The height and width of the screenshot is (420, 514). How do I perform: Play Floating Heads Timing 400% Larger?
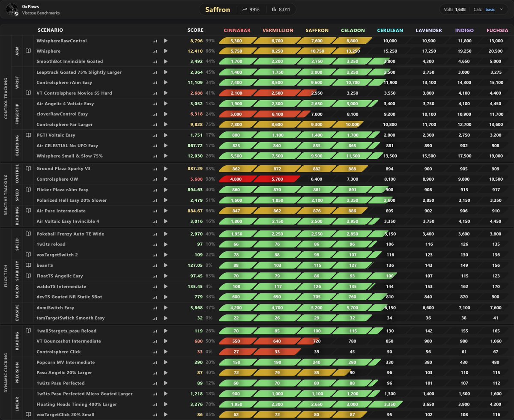[x=166, y=404]
